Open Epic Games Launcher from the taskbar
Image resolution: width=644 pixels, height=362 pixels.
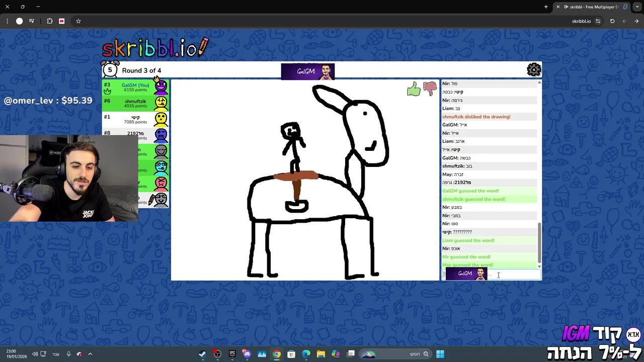pyautogui.click(x=232, y=354)
